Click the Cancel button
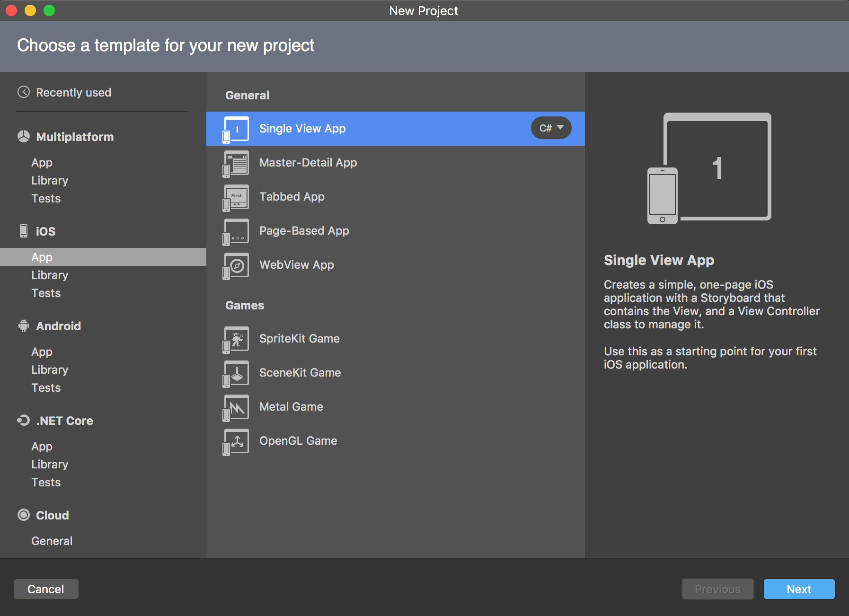 coord(46,589)
